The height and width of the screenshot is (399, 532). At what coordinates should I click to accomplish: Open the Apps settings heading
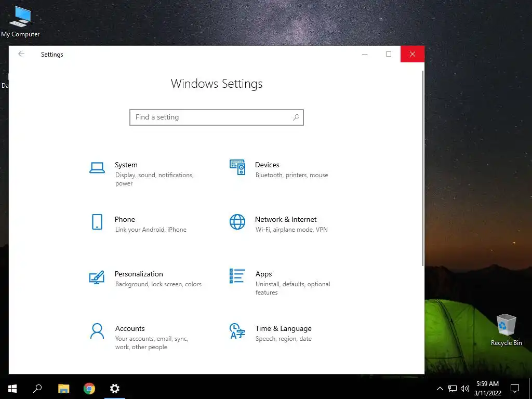pos(263,274)
